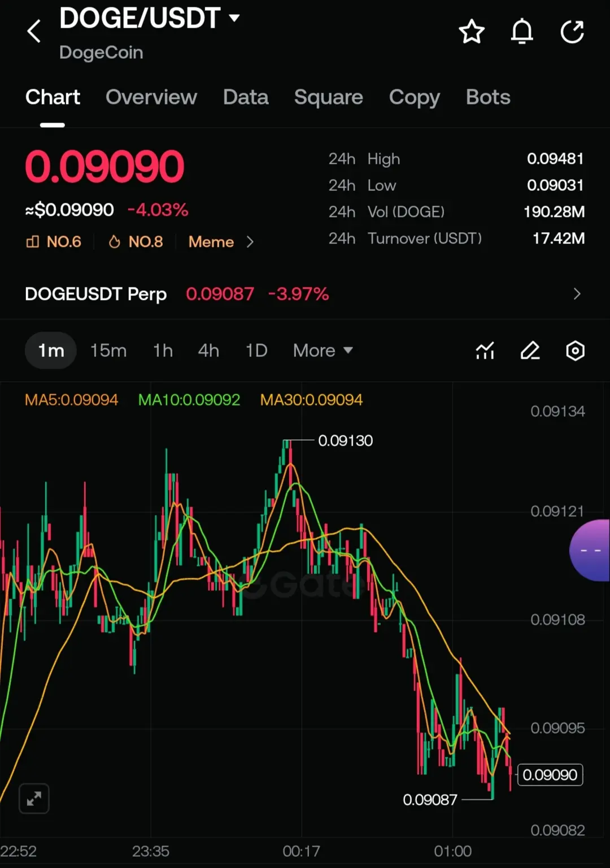Tap the NO.6 volume ranking badge

(x=54, y=242)
